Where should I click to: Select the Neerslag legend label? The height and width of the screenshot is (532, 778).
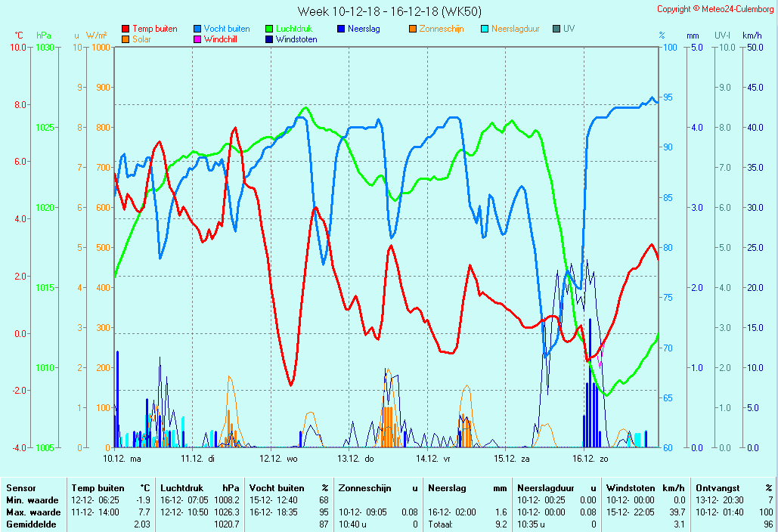(x=366, y=29)
